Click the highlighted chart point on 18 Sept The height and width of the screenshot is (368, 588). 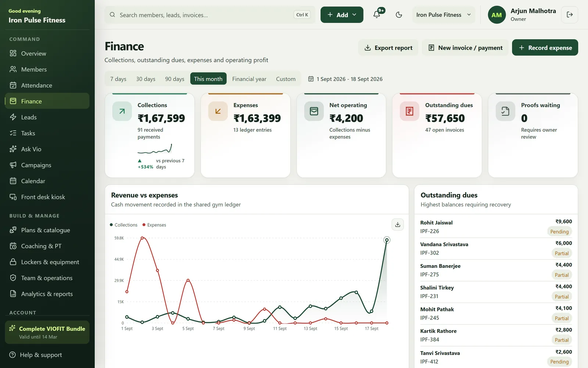pos(387,240)
